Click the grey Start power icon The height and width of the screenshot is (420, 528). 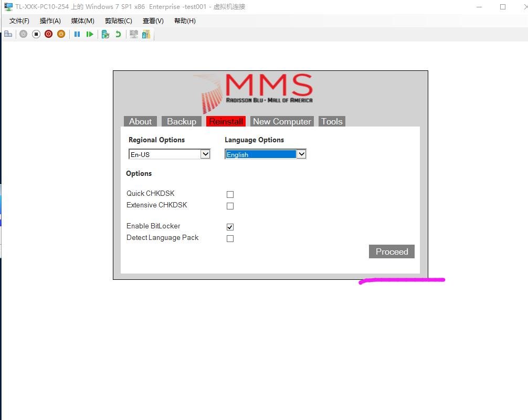23,34
